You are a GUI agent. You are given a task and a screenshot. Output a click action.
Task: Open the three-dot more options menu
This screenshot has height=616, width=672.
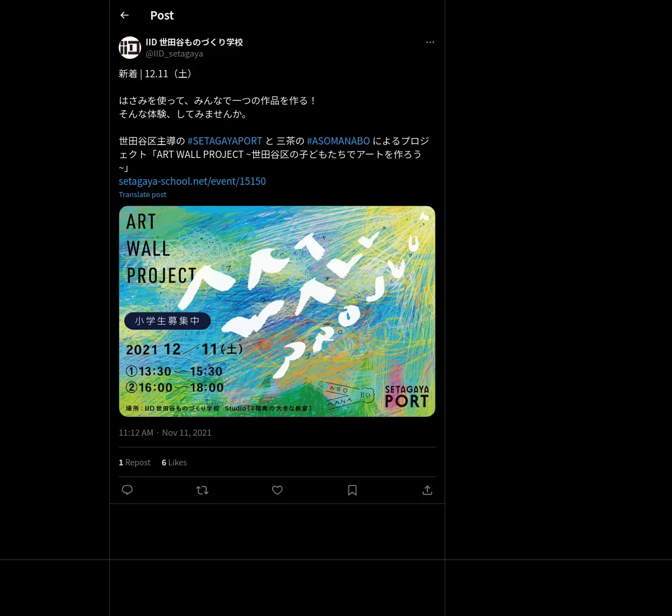430,42
